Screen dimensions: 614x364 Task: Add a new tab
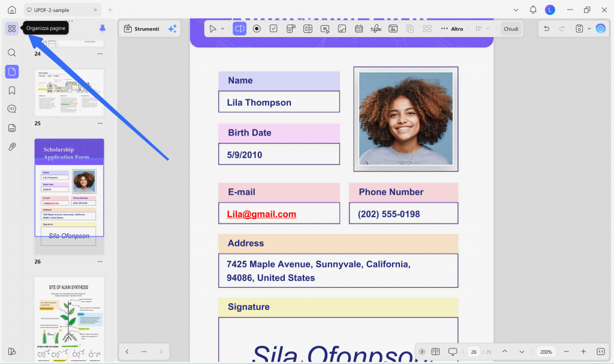pos(110,10)
